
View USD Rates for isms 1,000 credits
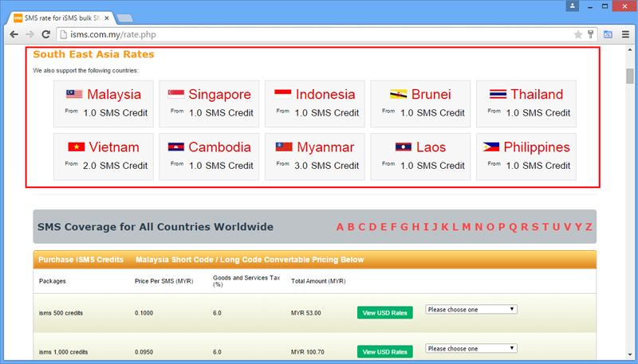pyautogui.click(x=385, y=352)
